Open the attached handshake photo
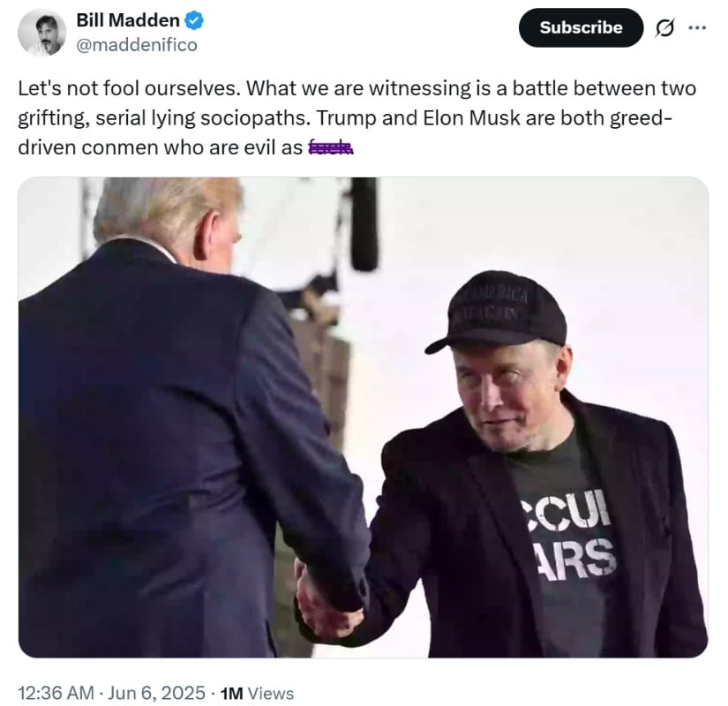 pyautogui.click(x=363, y=417)
